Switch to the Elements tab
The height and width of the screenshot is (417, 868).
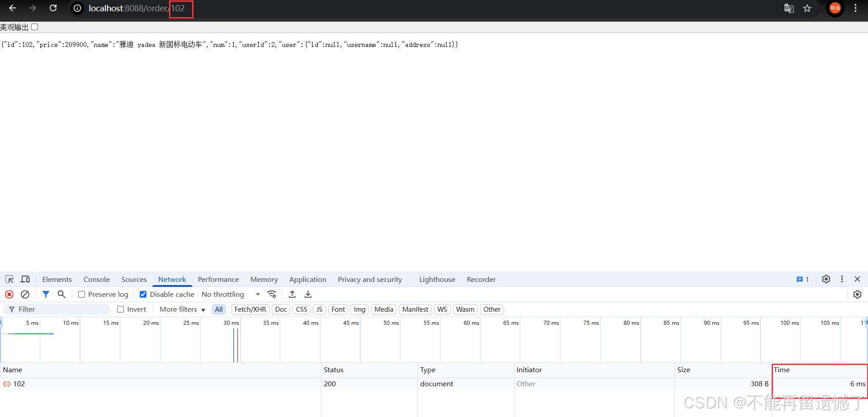[x=57, y=279]
